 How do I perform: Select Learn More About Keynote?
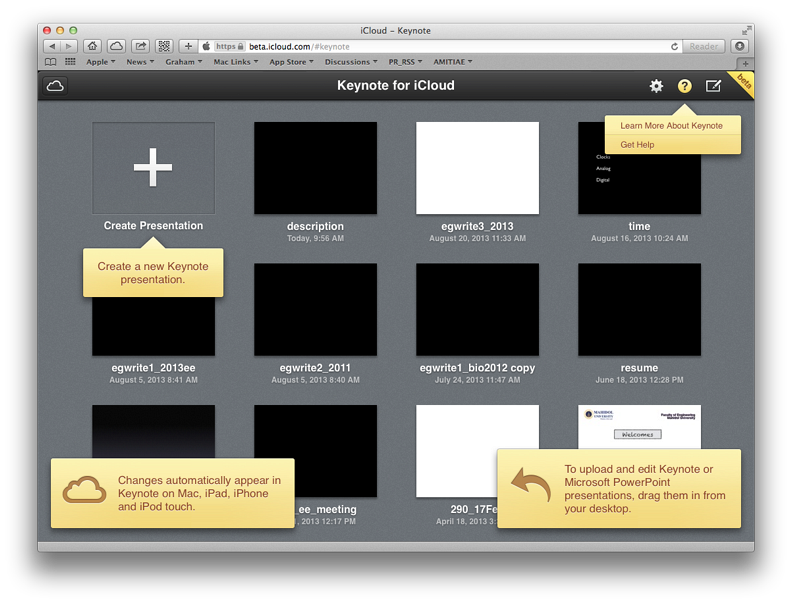[671, 126]
